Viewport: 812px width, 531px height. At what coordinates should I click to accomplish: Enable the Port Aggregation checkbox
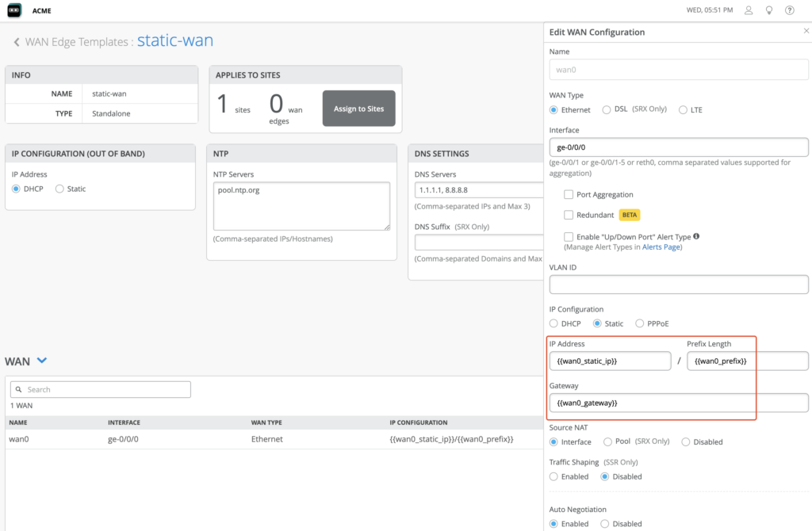pos(569,194)
